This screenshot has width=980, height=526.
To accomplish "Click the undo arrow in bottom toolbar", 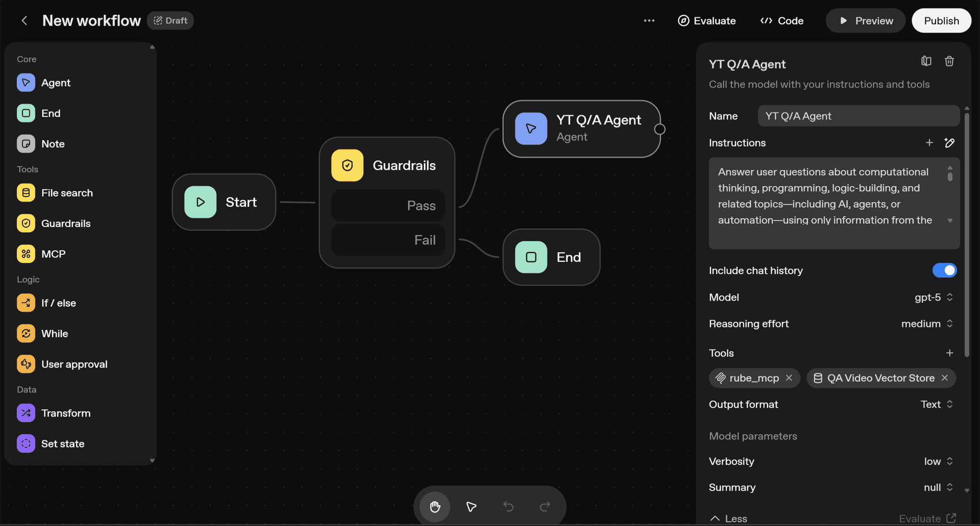I will 508,506.
